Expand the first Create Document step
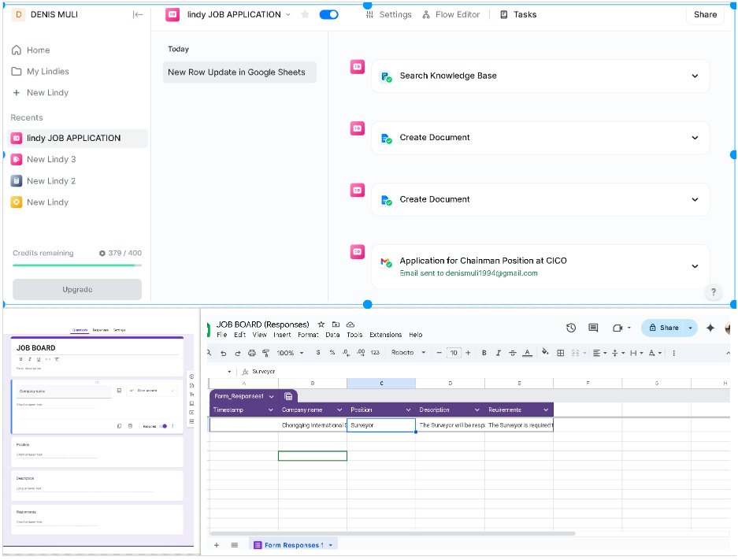The height and width of the screenshot is (560, 738). (695, 138)
